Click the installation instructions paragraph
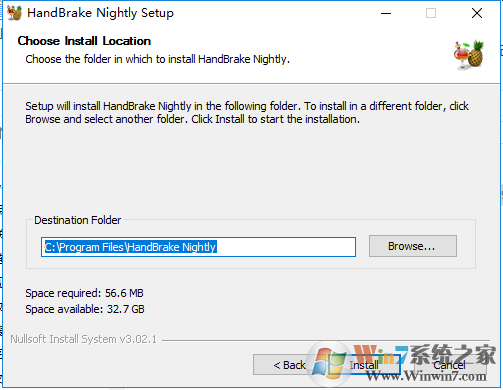The image size is (503, 390). tap(247, 113)
